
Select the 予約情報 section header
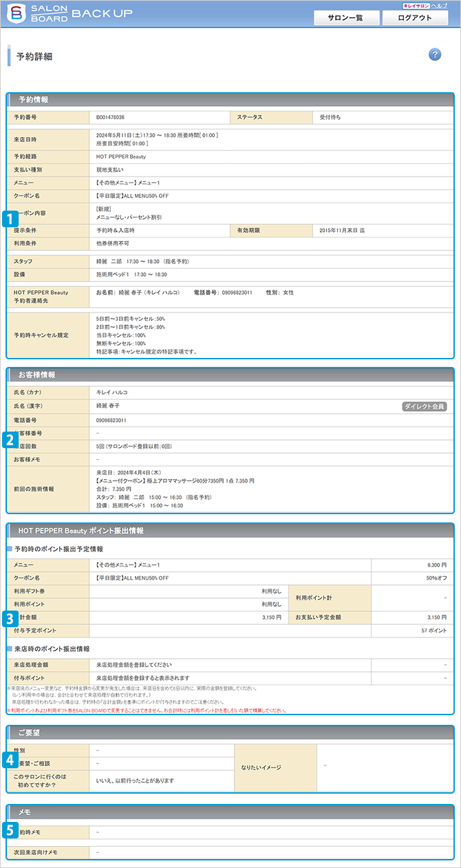coord(33,100)
